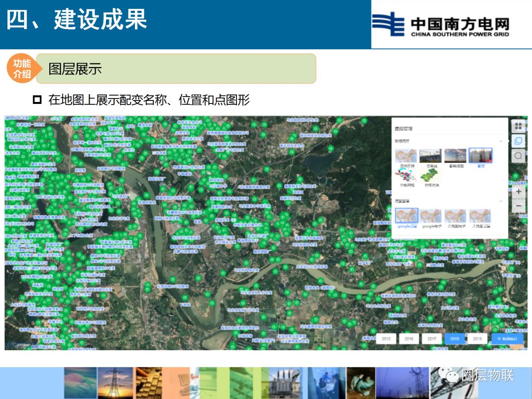This screenshot has width=532, height=399.
Task: Choose the google卫星 basemap thumbnail
Action: pyautogui.click(x=406, y=216)
